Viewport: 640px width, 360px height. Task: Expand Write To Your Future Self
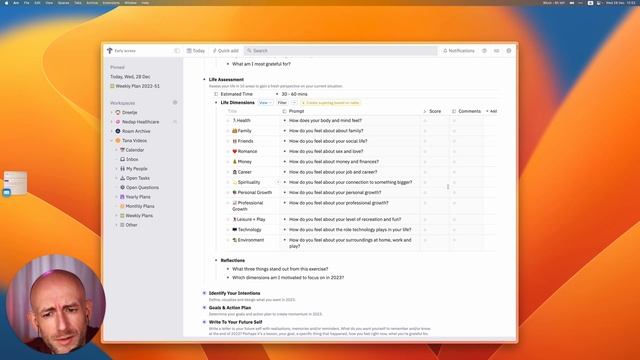pyautogui.click(x=204, y=322)
